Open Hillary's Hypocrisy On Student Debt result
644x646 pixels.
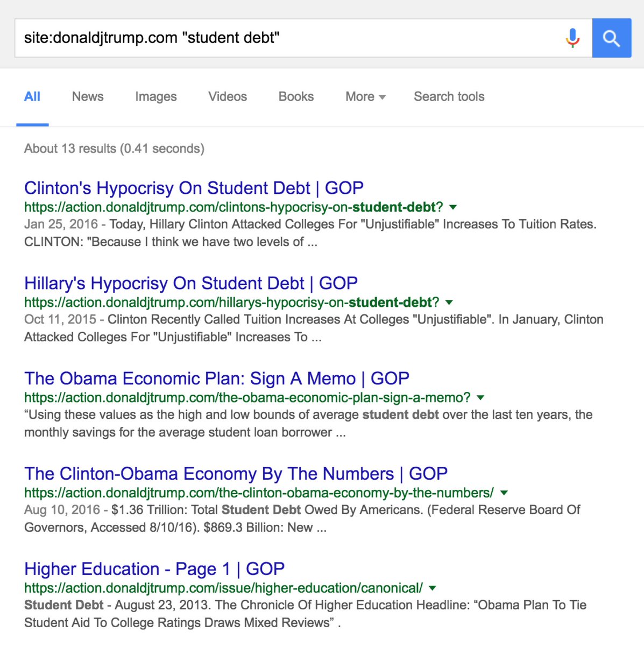click(x=191, y=283)
